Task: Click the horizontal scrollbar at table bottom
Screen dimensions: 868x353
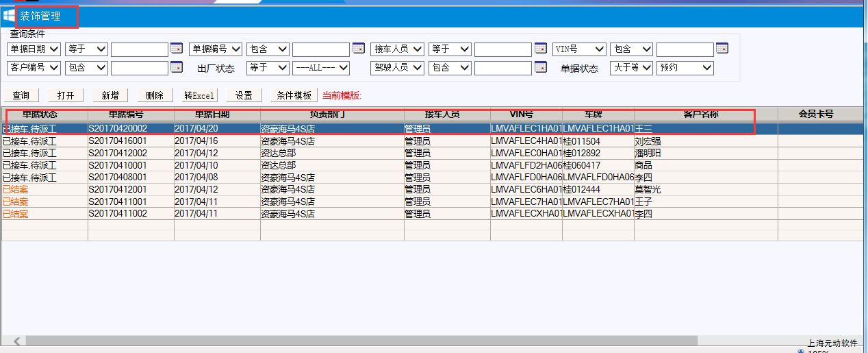Action: tap(356, 341)
